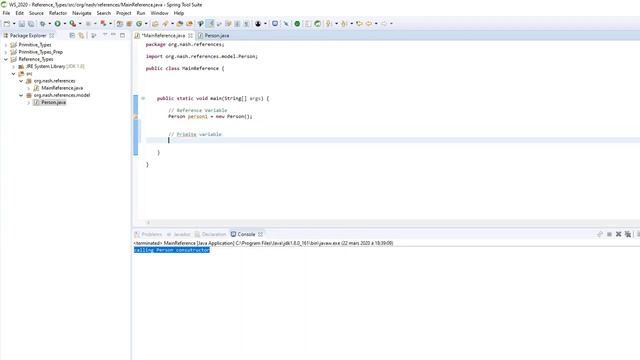Viewport: 640px width, 360px height.
Task: Expand MainReference.java tree node
Action: coord(29,88)
